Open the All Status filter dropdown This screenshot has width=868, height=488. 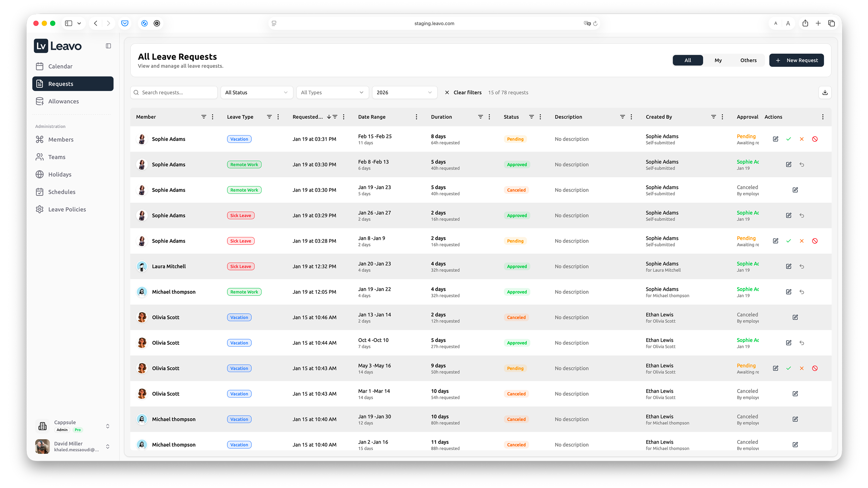click(256, 92)
